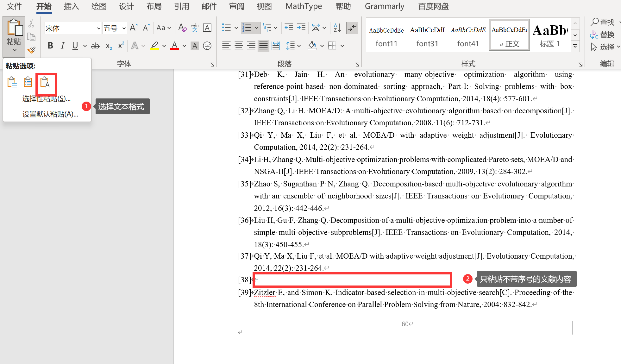Toggle Italic formatting

(63, 46)
